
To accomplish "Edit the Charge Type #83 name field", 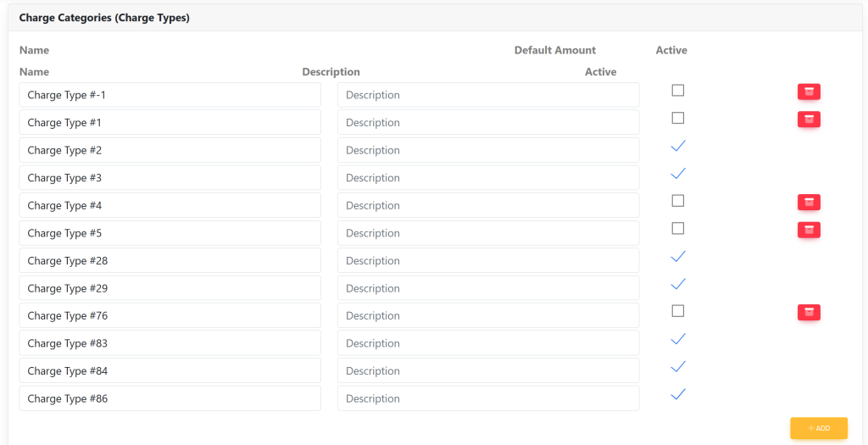I will [170, 343].
